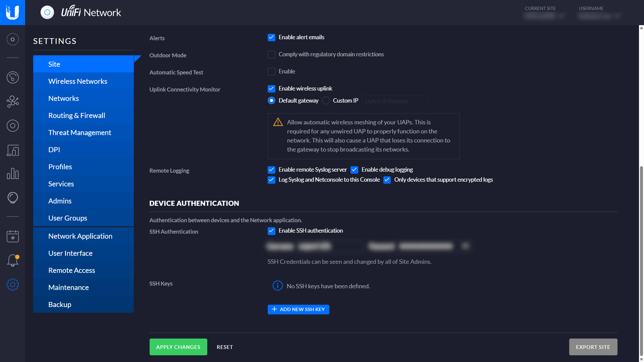The width and height of the screenshot is (644, 362).
Task: Click the Apply Changes button
Action: click(178, 347)
